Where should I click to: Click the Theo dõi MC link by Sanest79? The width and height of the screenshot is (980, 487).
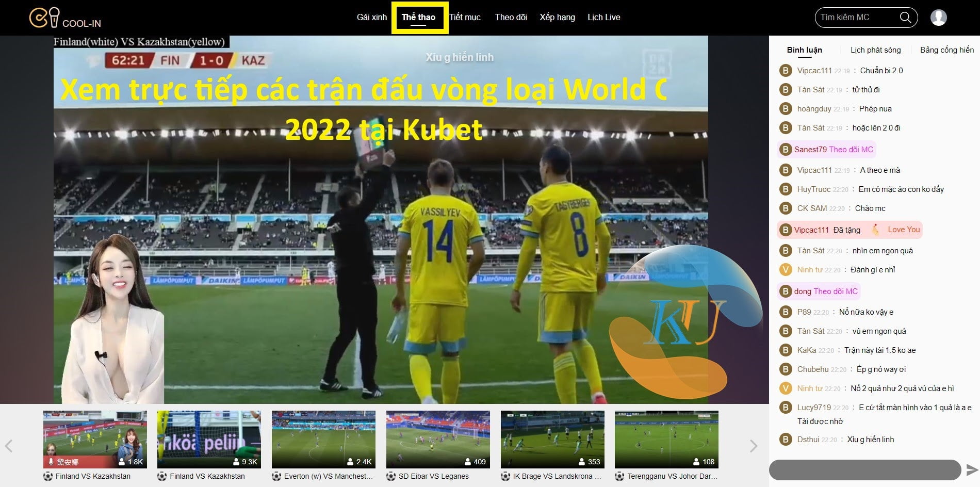pyautogui.click(x=851, y=150)
